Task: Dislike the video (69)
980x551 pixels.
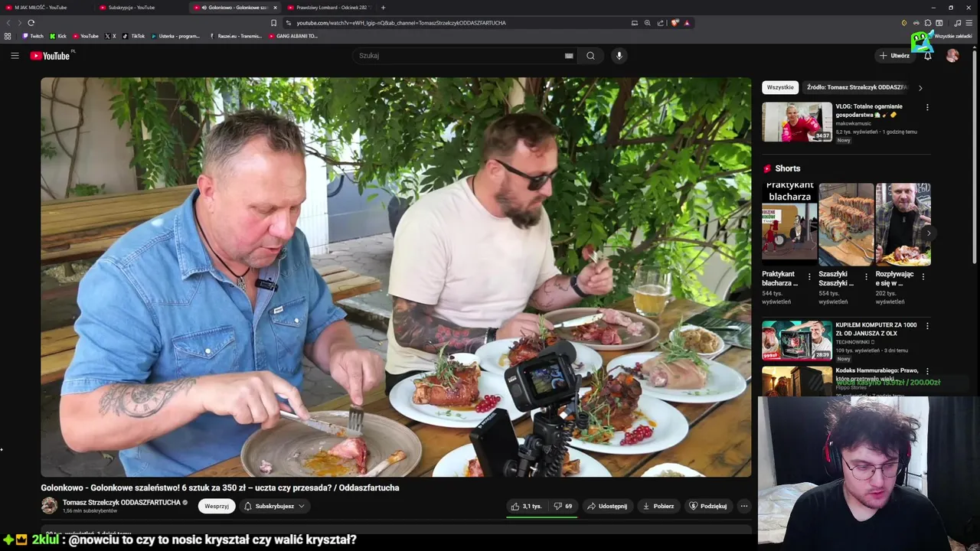Action: coord(563,506)
